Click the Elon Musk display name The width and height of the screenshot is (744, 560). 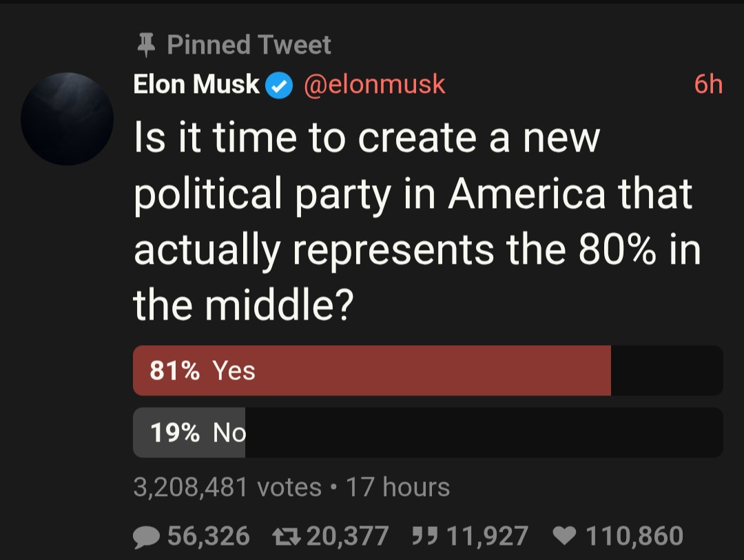tap(196, 85)
